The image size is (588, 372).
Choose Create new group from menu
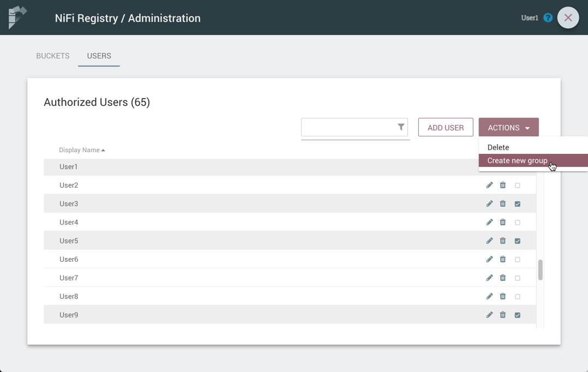pos(517,160)
